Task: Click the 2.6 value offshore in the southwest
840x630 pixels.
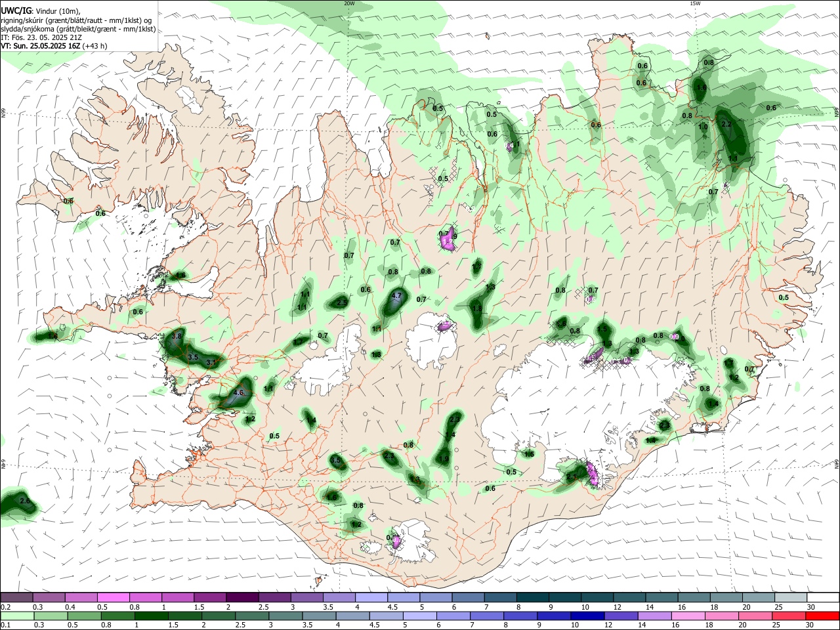Action: [x=26, y=501]
